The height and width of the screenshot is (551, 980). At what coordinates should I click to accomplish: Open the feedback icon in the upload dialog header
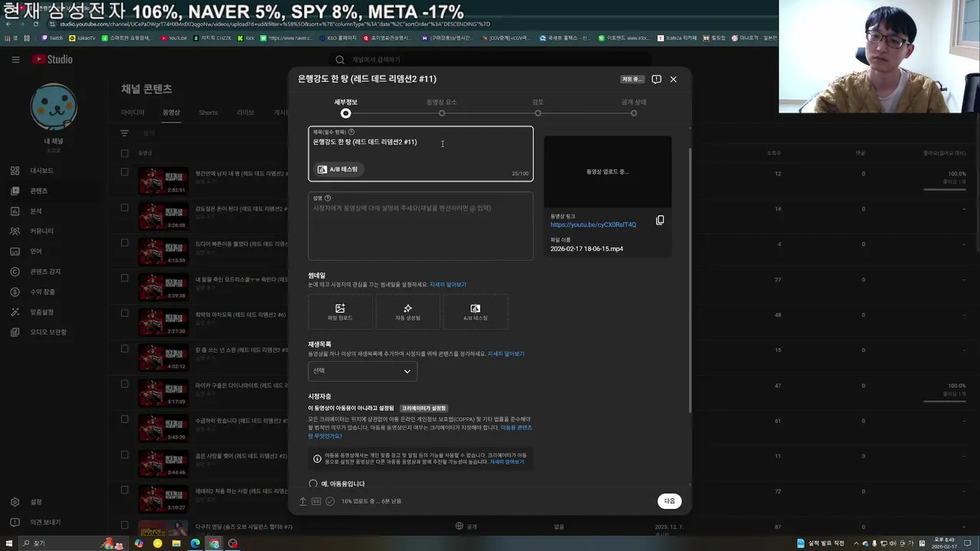(x=656, y=80)
